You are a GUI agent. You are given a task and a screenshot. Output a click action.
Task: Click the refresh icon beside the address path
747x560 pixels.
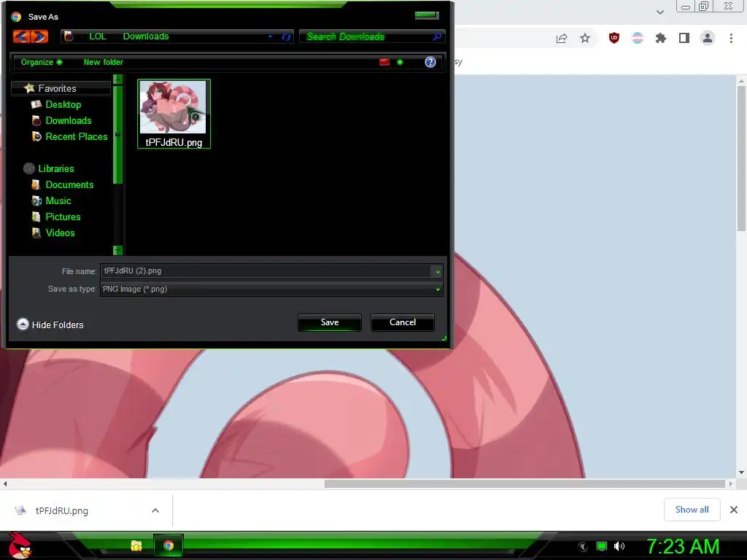coord(286,36)
